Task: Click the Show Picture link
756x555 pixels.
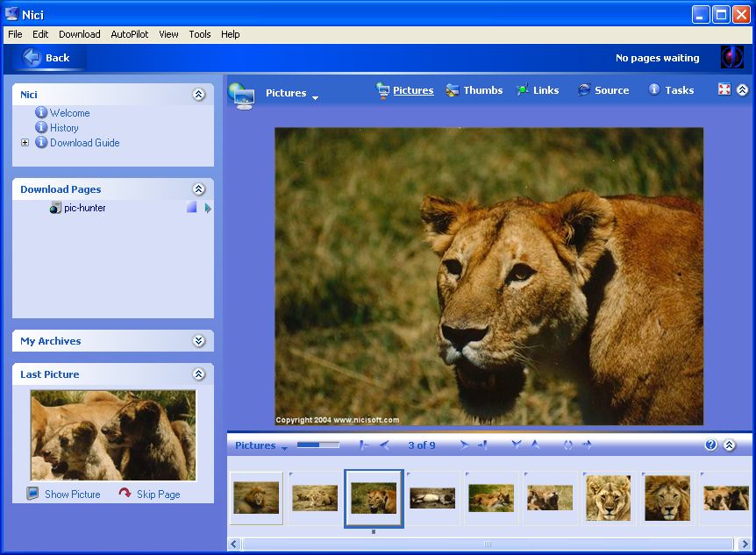Action: (x=72, y=495)
